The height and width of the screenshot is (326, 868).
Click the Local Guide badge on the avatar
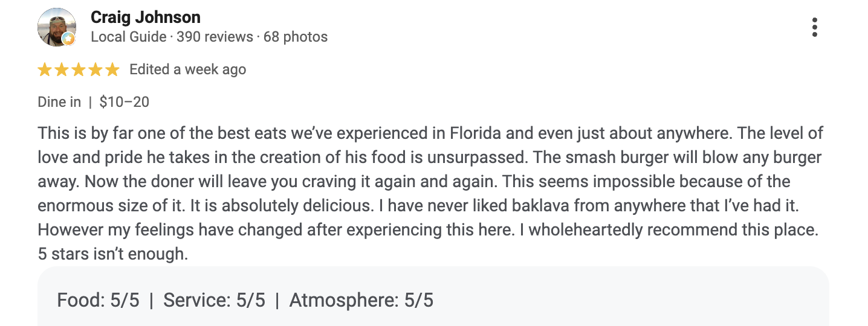pyautogui.click(x=70, y=39)
